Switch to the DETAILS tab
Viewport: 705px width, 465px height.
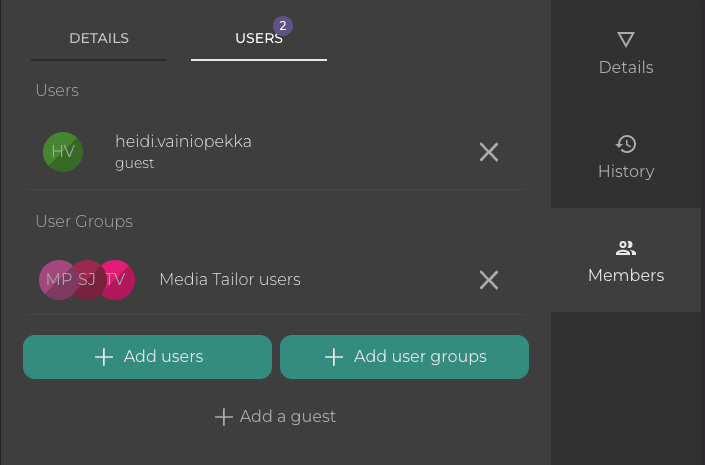click(98, 39)
